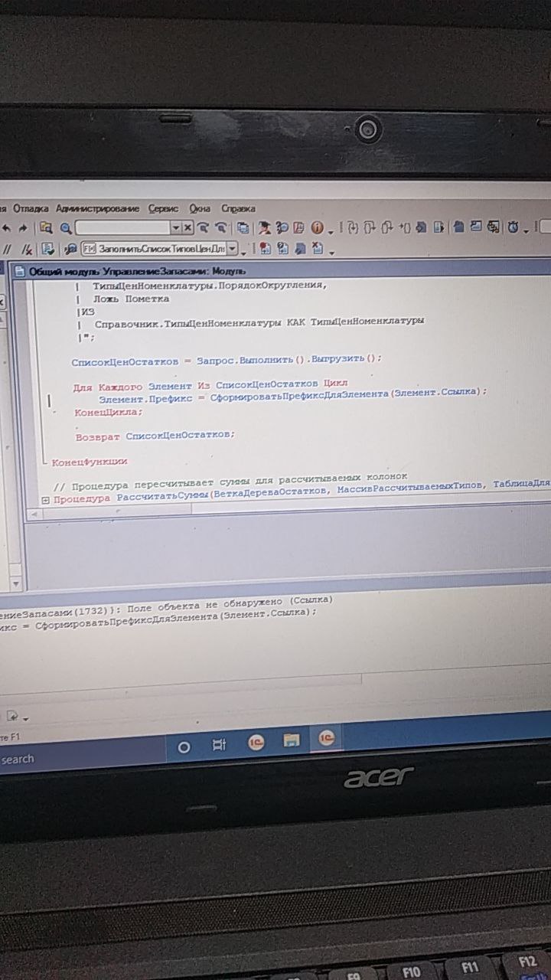Click the module window title Общий модуль УправлениеЗапасами

[136, 271]
